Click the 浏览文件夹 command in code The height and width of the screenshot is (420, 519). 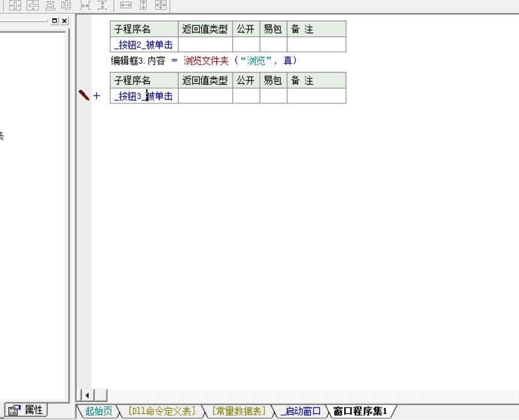click(206, 60)
